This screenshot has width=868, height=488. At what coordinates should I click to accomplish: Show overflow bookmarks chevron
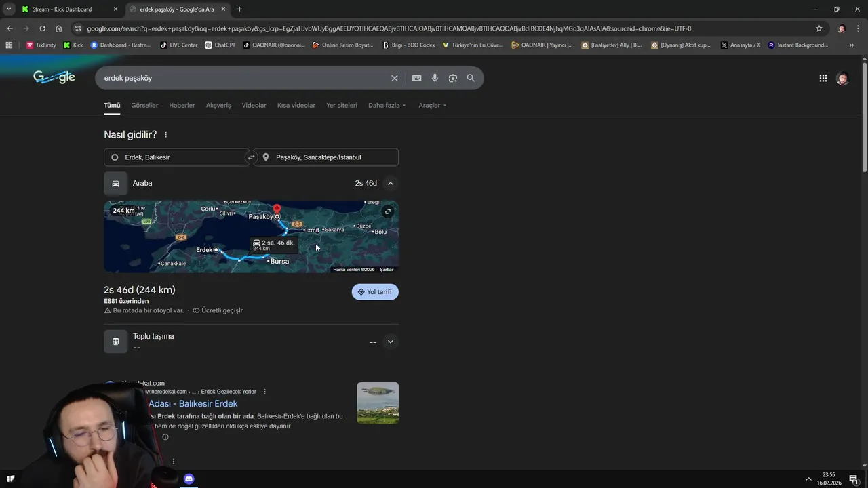(851, 45)
